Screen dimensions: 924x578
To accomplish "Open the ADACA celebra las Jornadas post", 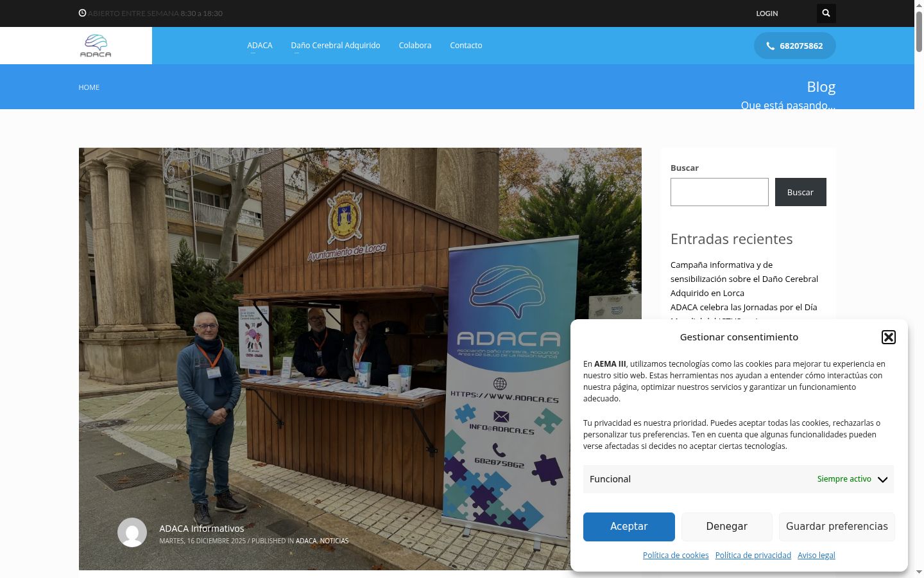I will (744, 307).
